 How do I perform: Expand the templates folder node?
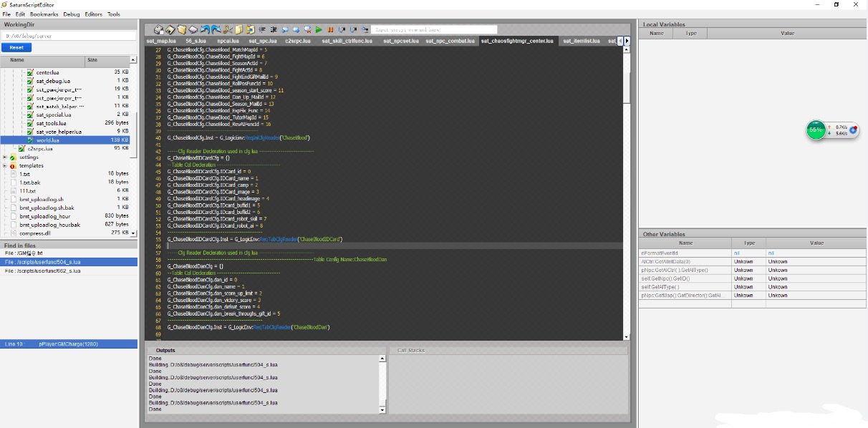[5, 165]
